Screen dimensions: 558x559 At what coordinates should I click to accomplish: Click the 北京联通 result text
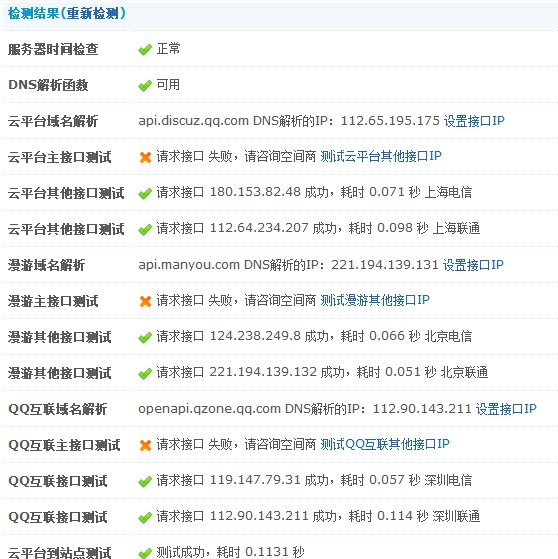pyautogui.click(x=464, y=372)
